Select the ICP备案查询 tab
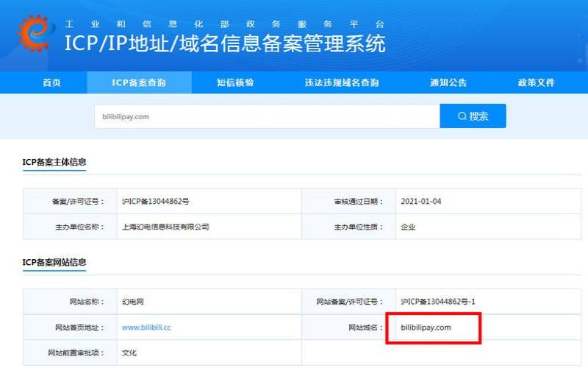Viewport: 588px width, 368px height. point(139,82)
